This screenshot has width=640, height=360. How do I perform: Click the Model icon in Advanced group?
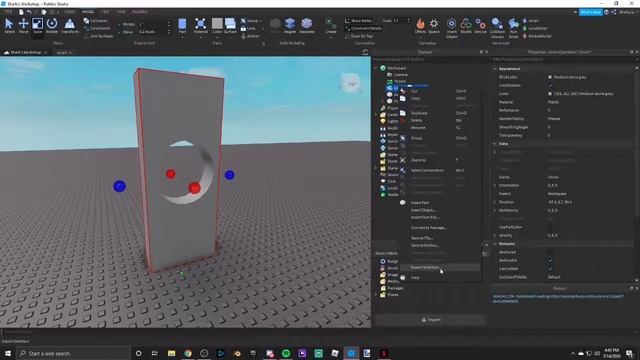coord(466,26)
